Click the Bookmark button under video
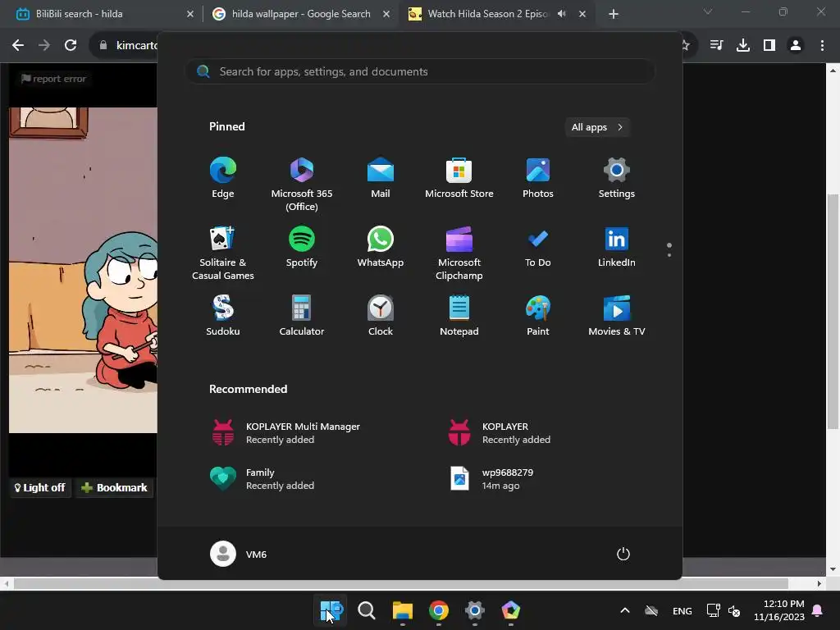This screenshot has height=630, width=840. pos(114,487)
